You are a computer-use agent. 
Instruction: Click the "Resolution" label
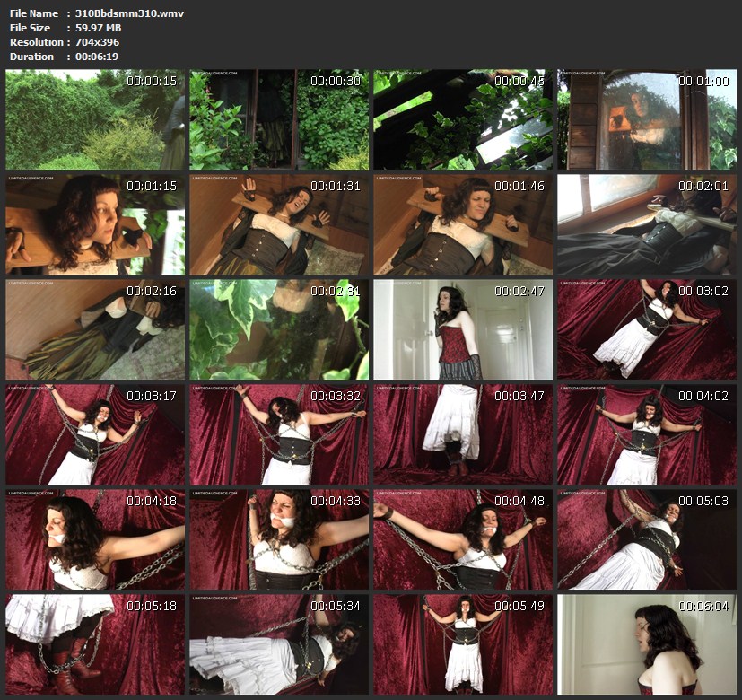[x=37, y=42]
